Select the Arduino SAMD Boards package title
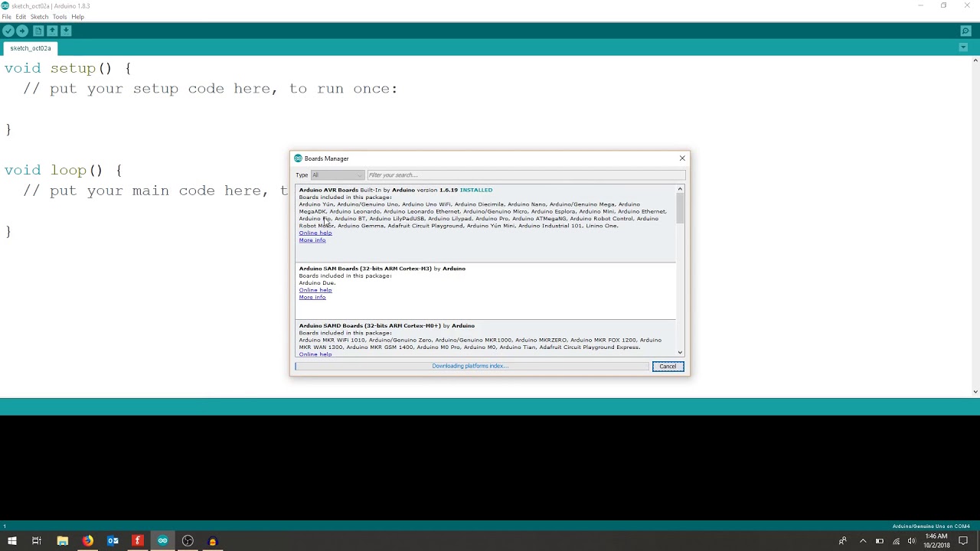The height and width of the screenshot is (551, 980). click(370, 326)
